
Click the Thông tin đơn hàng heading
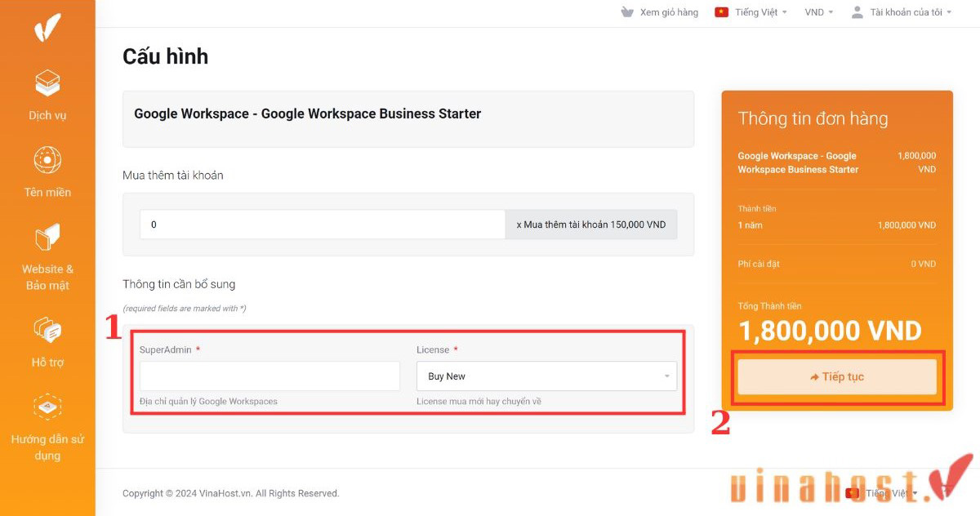[813, 118]
